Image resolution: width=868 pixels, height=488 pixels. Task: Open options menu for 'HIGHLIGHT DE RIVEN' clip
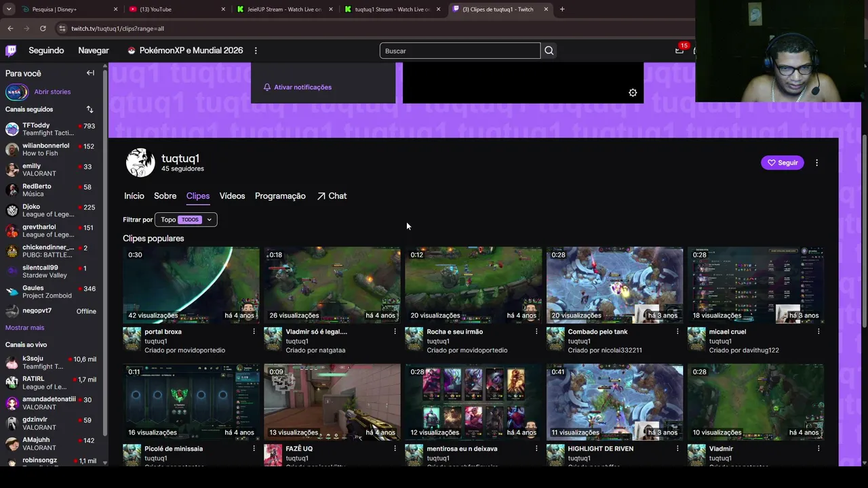click(677, 449)
